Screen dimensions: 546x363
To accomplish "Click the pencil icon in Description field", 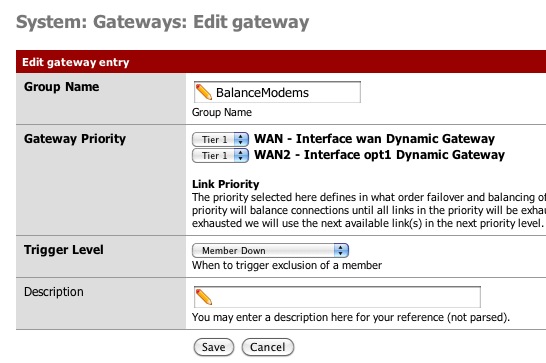I will [x=204, y=297].
